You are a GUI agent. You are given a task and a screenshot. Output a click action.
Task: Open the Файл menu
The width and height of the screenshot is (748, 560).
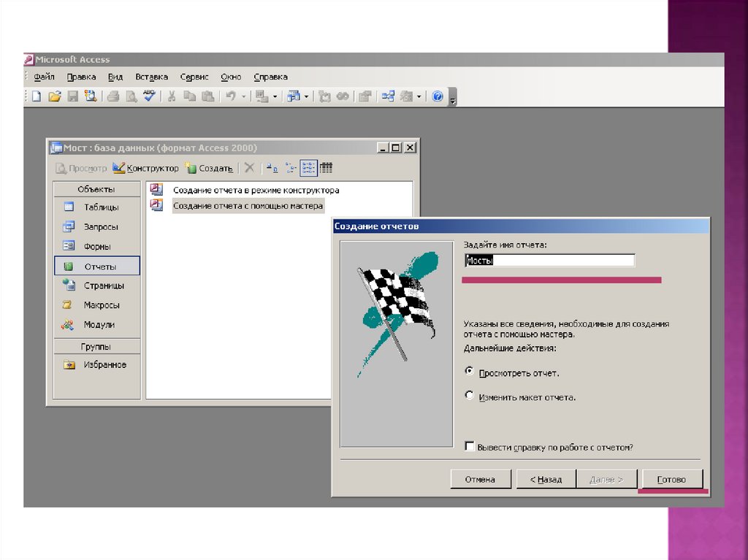pos(45,77)
